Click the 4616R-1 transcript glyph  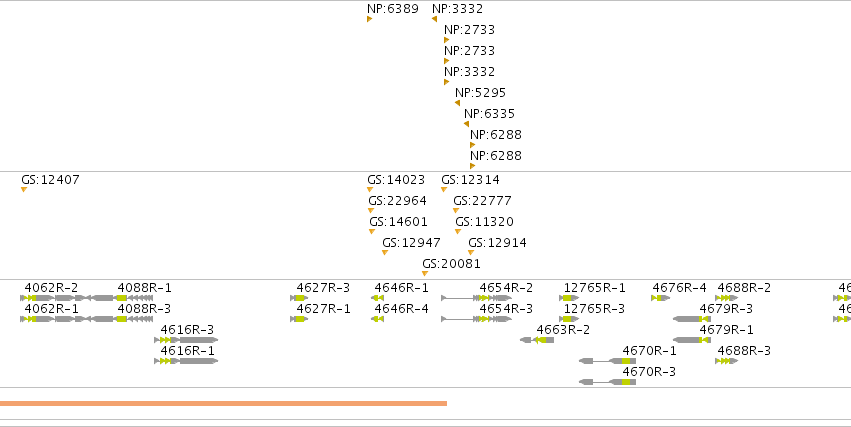point(186,361)
